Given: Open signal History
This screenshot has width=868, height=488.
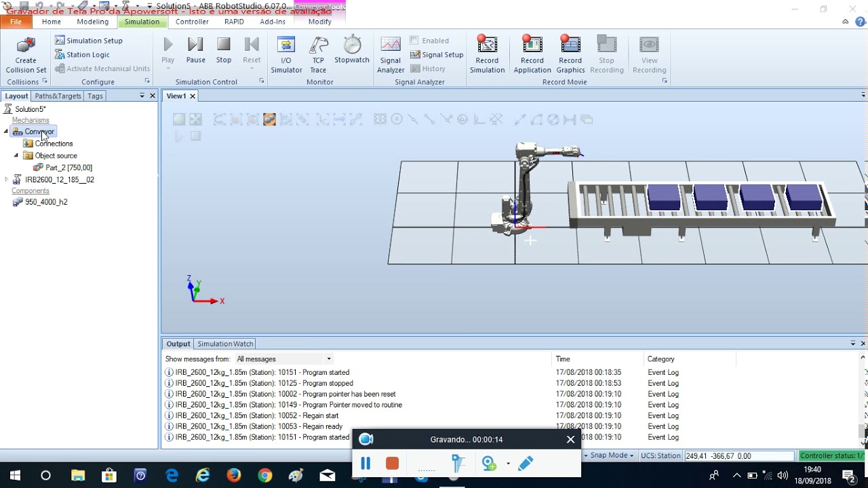Looking at the screenshot, I should [x=428, y=68].
